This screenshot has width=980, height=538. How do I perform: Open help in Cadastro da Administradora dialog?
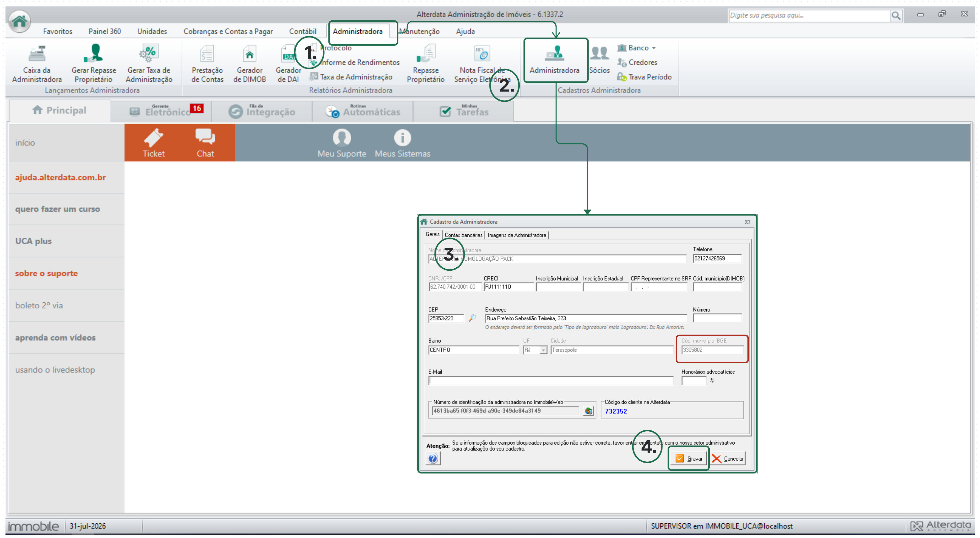point(433,459)
